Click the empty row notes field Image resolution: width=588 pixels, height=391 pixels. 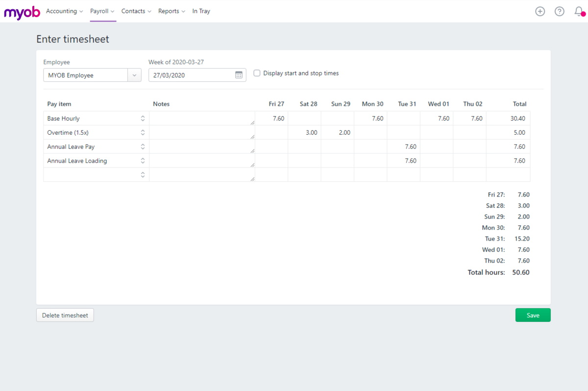[x=202, y=175]
